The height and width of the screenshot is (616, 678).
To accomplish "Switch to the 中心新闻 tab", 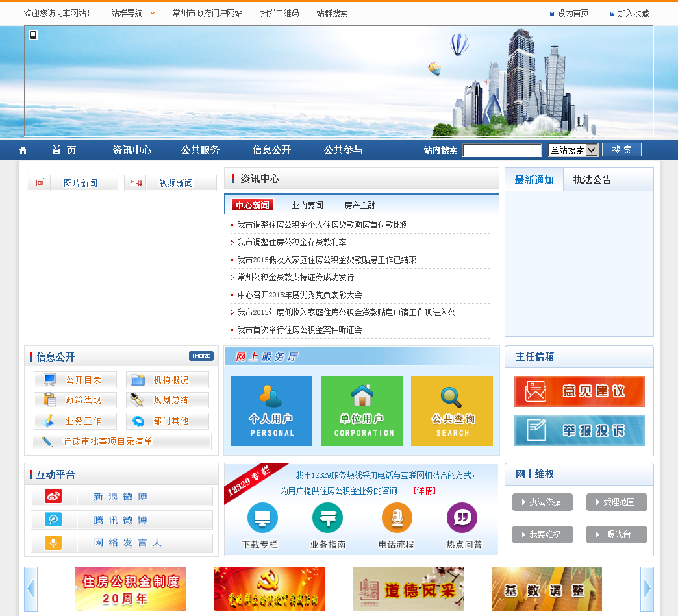I will coord(253,205).
